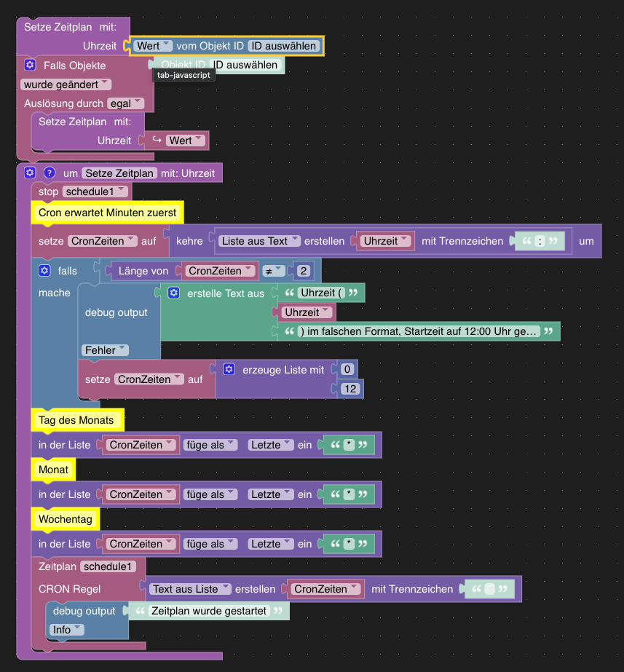The width and height of the screenshot is (624, 672).
Task: Open Uhrzeit variable dropdown in list block
Action: coord(386,241)
